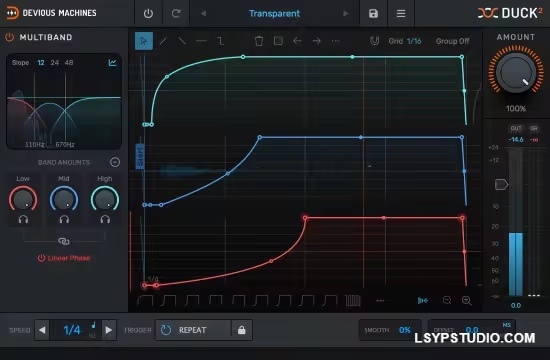The height and width of the screenshot is (360, 550).
Task: Select crossover slope 48
Action: (x=69, y=63)
